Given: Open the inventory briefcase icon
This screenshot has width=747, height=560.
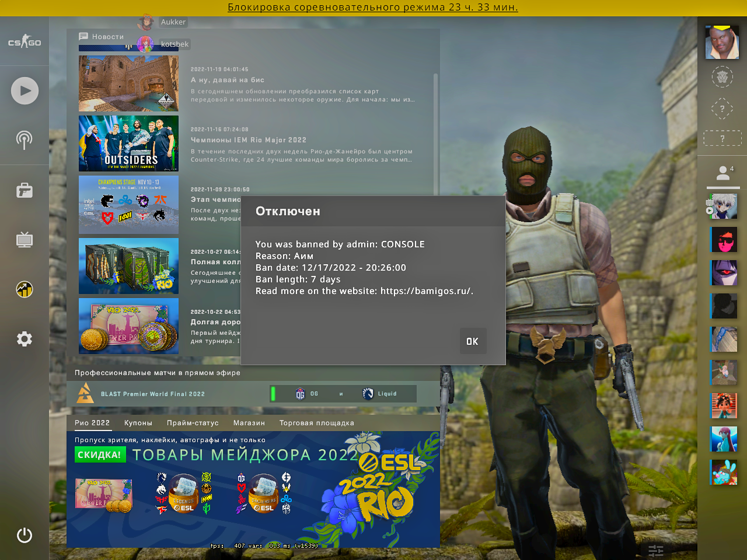Looking at the screenshot, I should click(25, 190).
